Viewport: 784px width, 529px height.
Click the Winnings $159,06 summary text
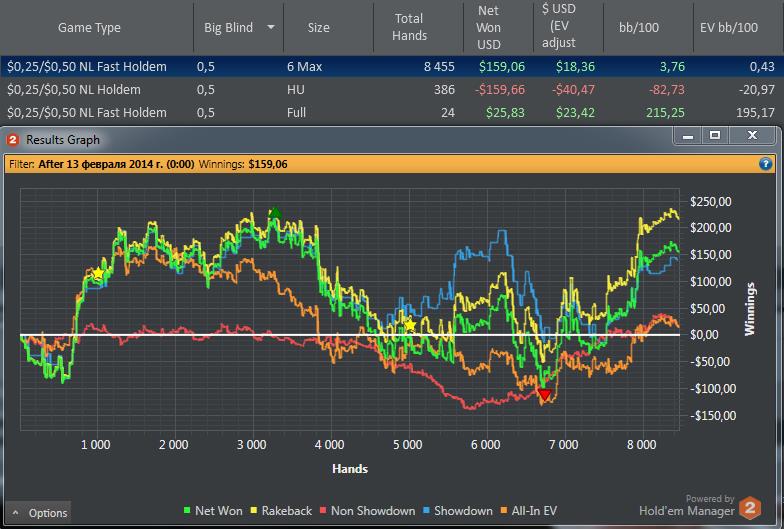tap(243, 164)
